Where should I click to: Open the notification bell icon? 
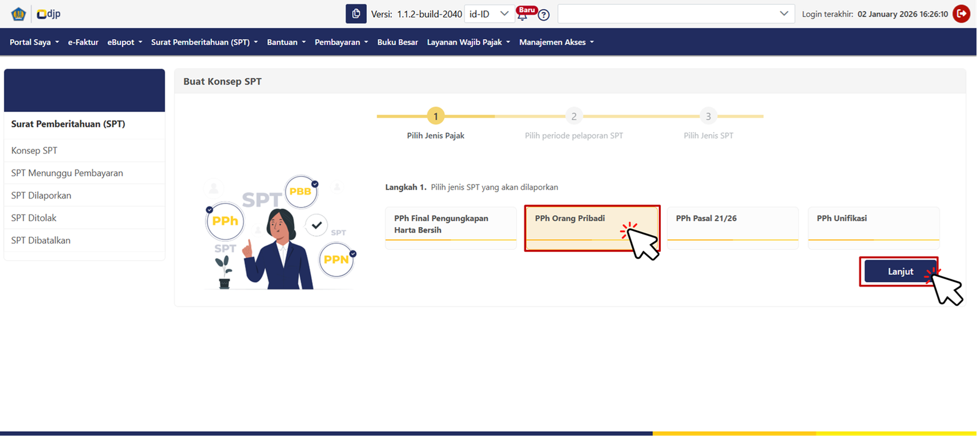[x=522, y=16]
